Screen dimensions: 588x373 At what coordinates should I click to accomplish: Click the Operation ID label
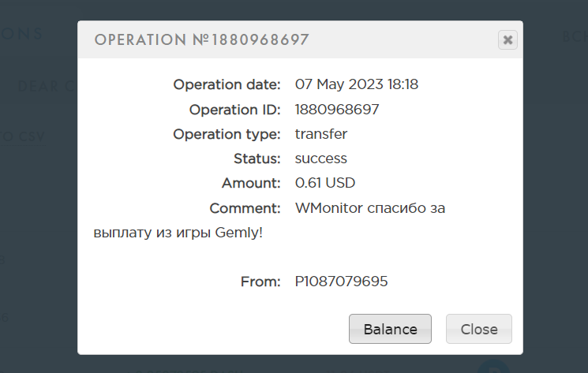234,110
